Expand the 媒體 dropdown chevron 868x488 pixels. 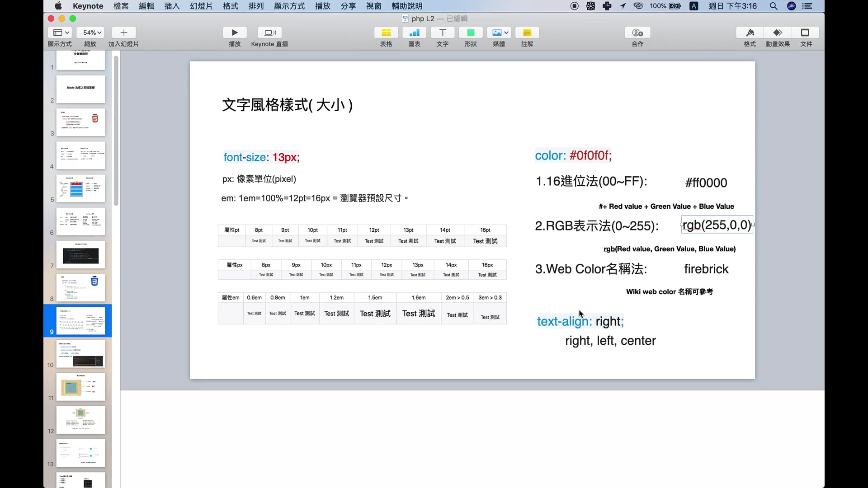coord(505,32)
